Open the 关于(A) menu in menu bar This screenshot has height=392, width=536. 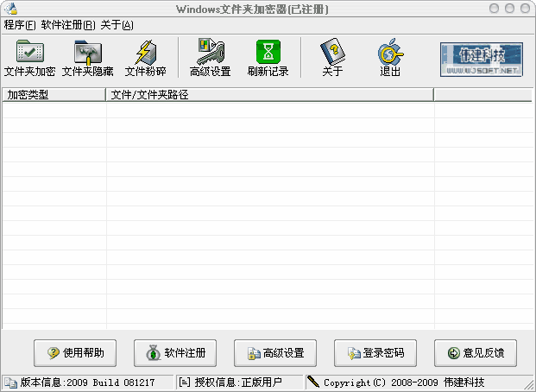point(117,24)
